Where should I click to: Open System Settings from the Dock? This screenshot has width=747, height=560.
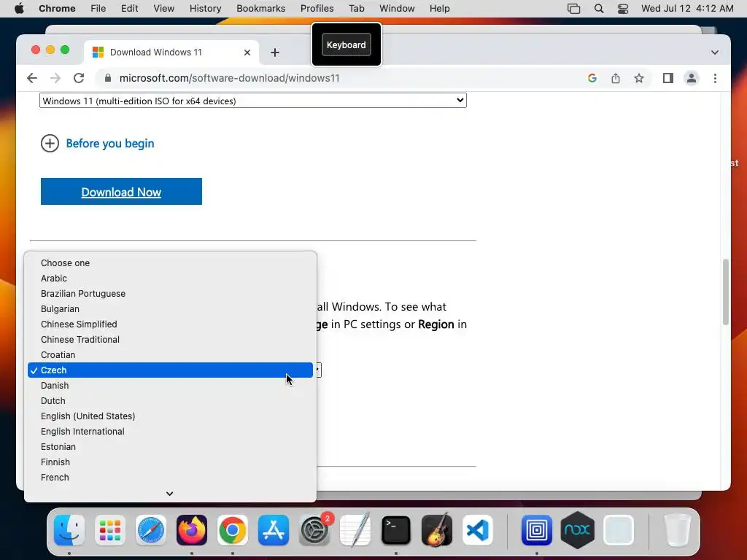tap(314, 530)
